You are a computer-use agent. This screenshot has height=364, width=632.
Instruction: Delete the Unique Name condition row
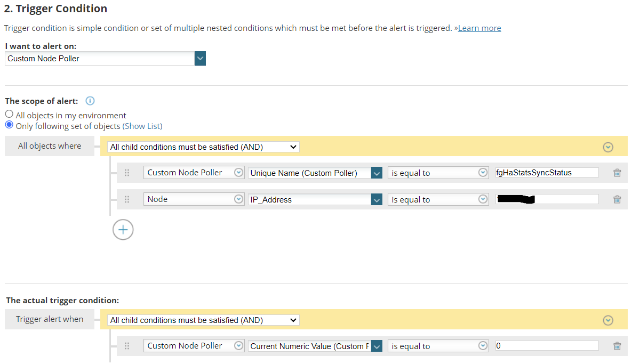click(x=617, y=173)
